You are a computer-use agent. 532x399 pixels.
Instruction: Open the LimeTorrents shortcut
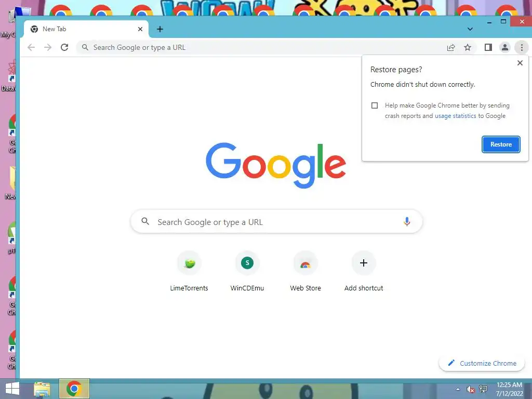tap(189, 271)
